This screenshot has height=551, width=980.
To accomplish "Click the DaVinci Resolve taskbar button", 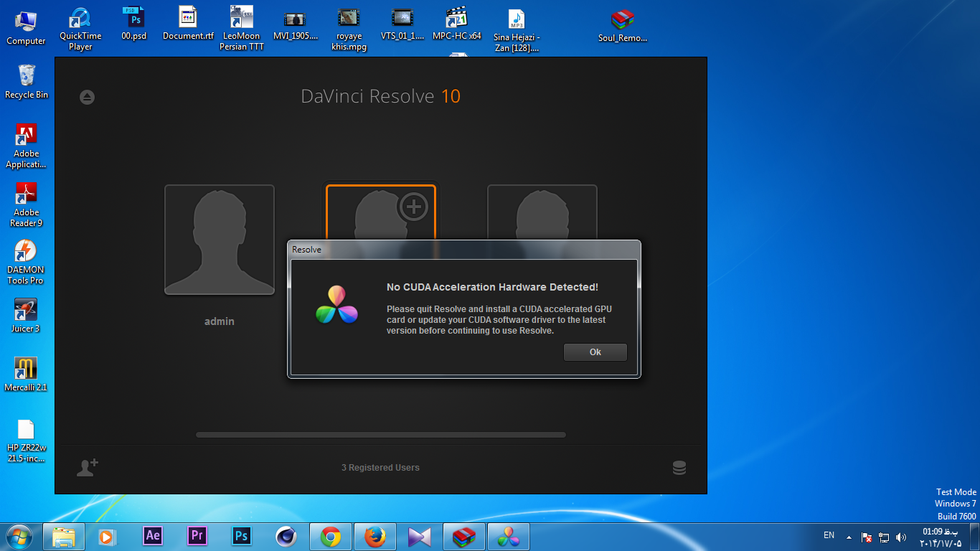I will [509, 537].
